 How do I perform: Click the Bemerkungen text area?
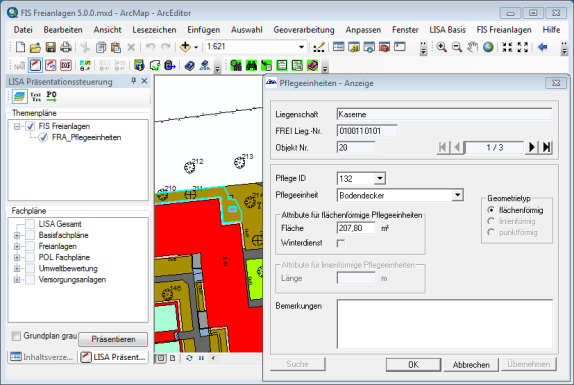point(445,324)
